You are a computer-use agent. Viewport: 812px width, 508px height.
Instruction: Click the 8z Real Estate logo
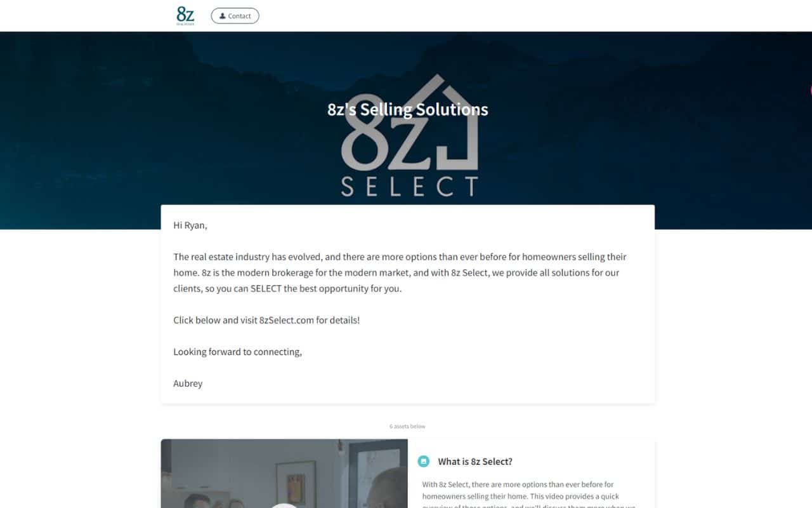click(185, 15)
